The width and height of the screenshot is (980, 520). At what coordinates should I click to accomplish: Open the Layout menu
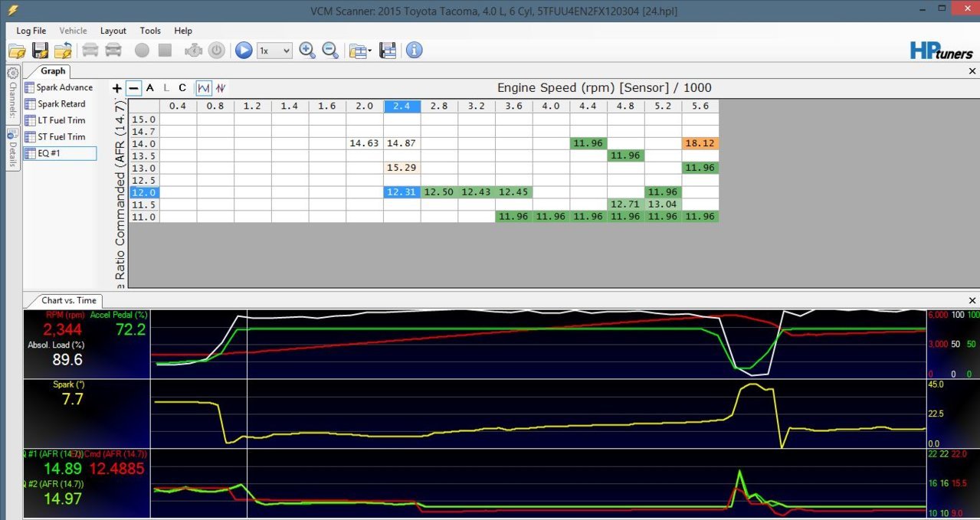click(x=113, y=31)
